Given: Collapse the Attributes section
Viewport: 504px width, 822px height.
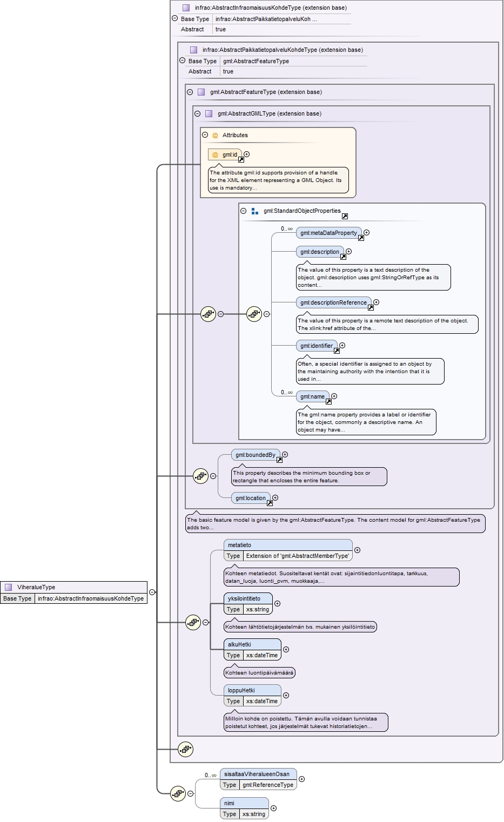Looking at the screenshot, I should coord(205,135).
